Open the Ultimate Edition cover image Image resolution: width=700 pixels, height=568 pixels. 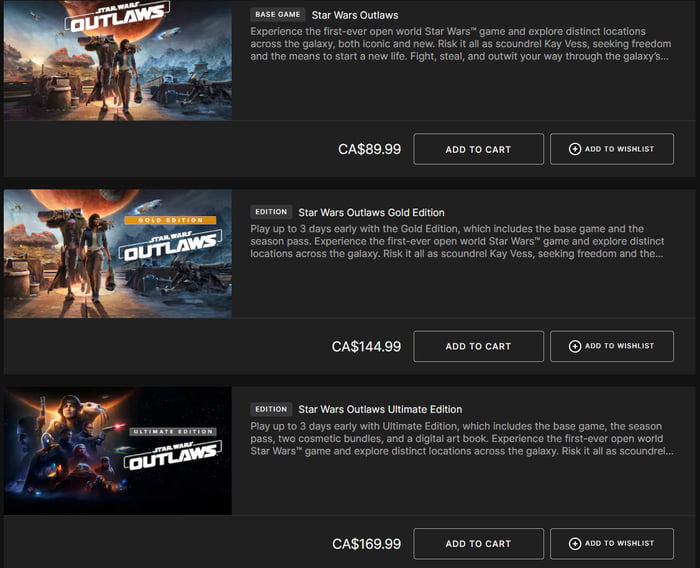pyautogui.click(x=118, y=451)
